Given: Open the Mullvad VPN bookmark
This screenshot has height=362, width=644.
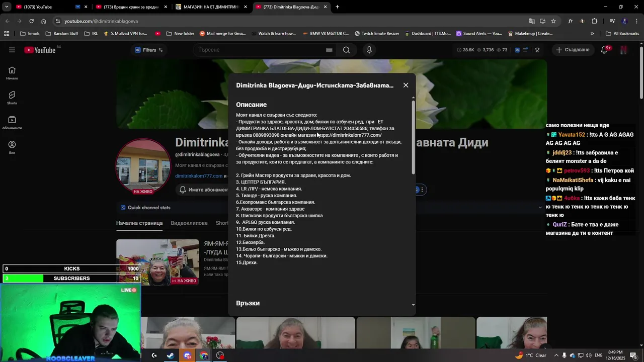Looking at the screenshot, I should point(125,34).
